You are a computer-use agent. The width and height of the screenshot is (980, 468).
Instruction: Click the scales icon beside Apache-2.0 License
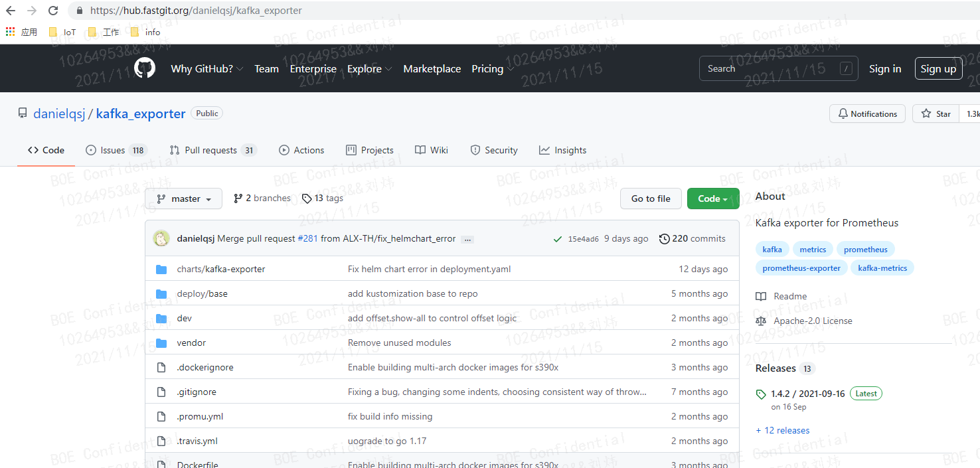tap(761, 321)
